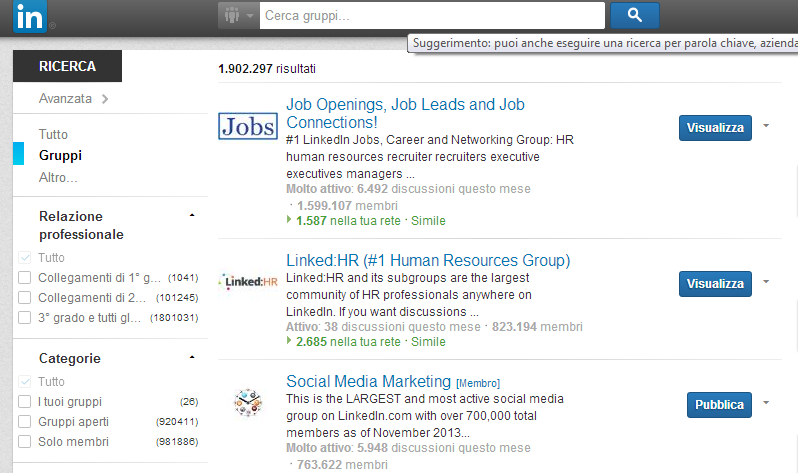Click the blue magnifier search button
The width and height of the screenshot is (798, 473).
[634, 15]
